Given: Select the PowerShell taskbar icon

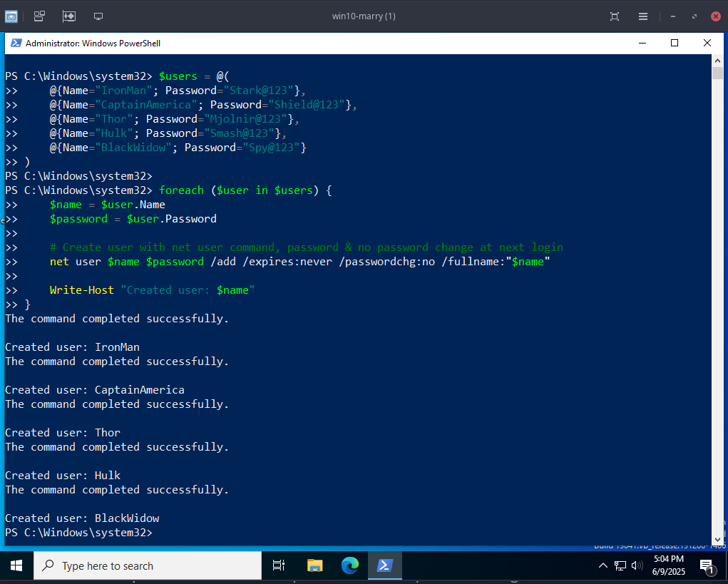Looking at the screenshot, I should [x=384, y=565].
